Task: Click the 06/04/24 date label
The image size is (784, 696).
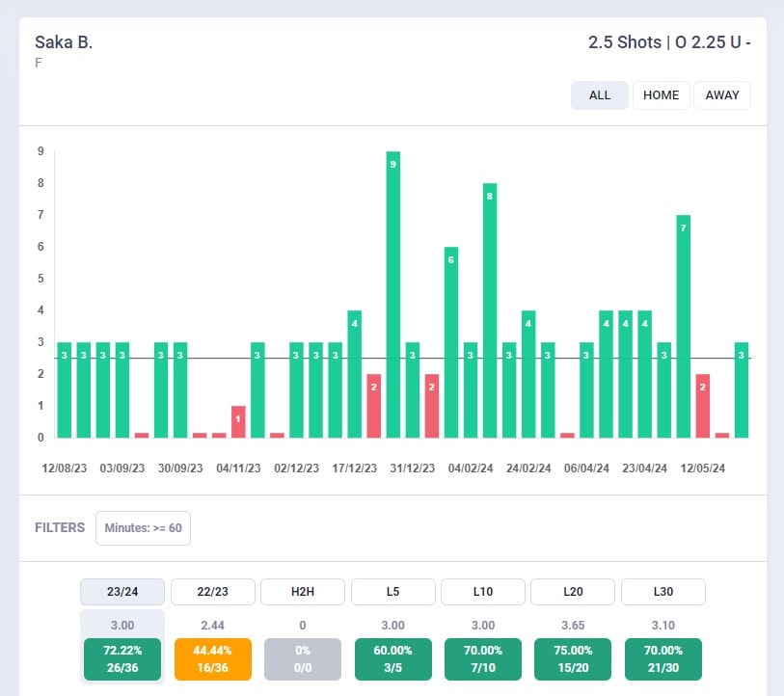Action: [586, 468]
